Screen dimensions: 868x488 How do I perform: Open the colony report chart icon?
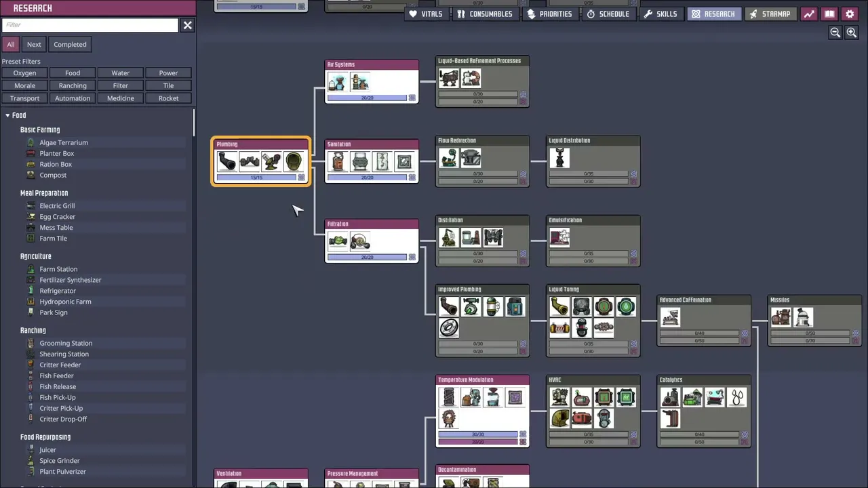[809, 14]
